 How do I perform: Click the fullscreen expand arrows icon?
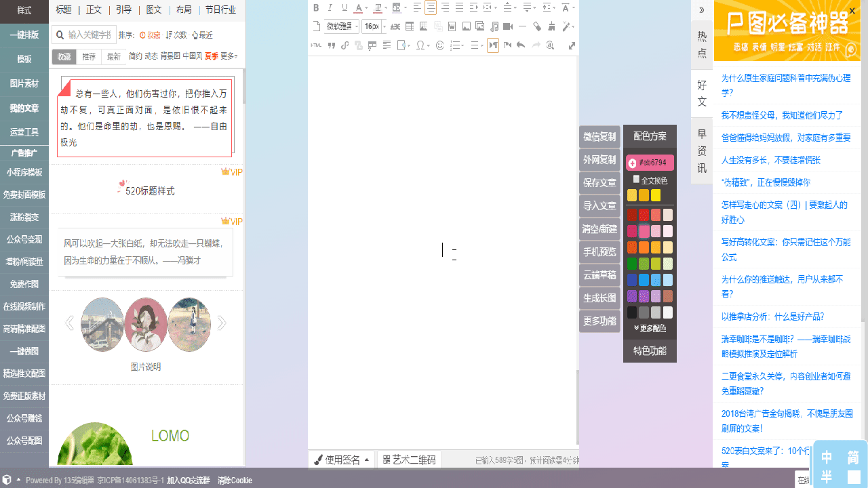pyautogui.click(x=572, y=45)
